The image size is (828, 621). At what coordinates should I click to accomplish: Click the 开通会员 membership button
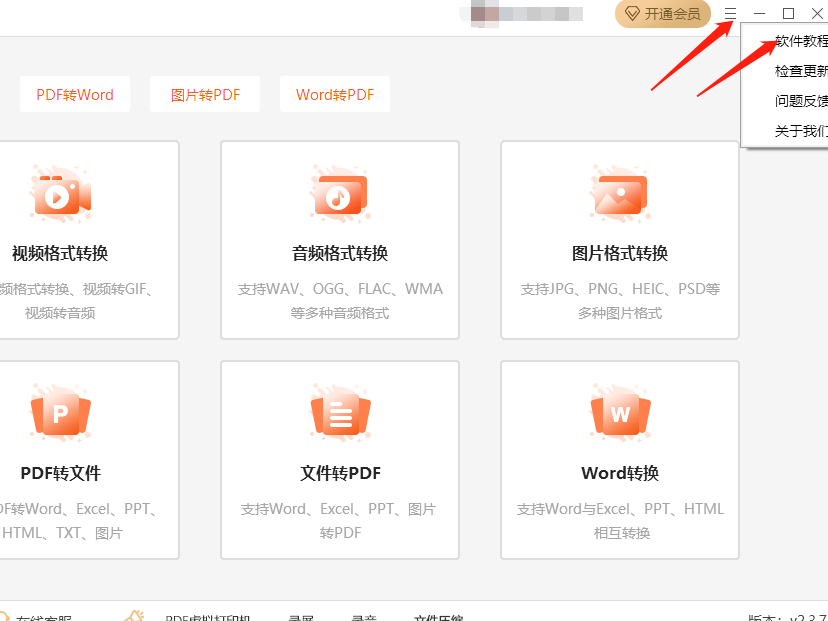[x=663, y=14]
